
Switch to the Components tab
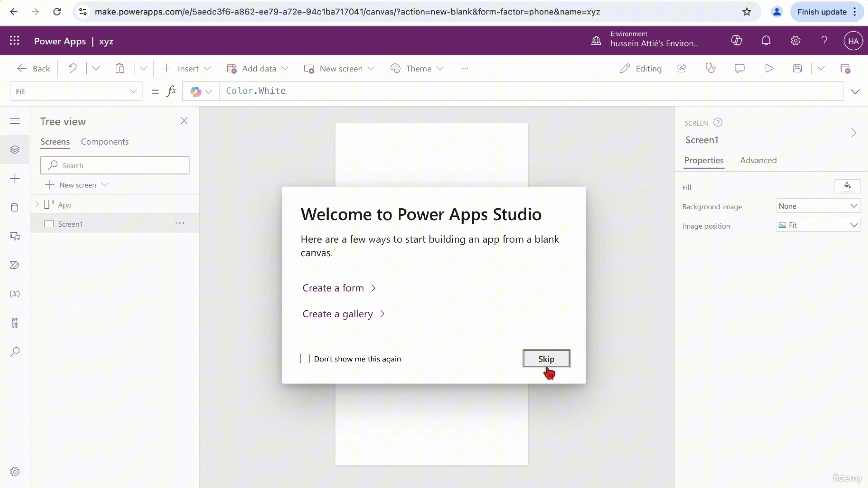pos(104,142)
